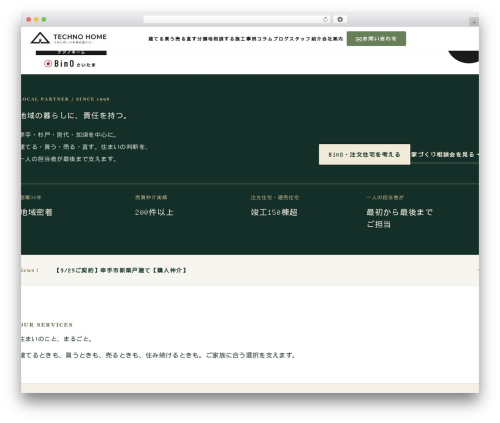Image resolution: width=500 pixels, height=423 pixels.
Task: Click the BinO・注文住宅を考える button
Action: 364,154
